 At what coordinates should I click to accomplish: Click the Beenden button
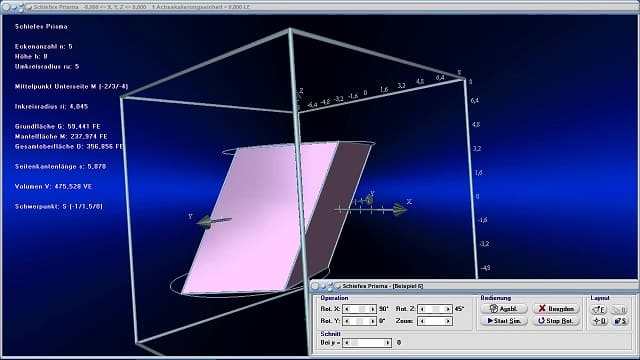click(x=556, y=309)
